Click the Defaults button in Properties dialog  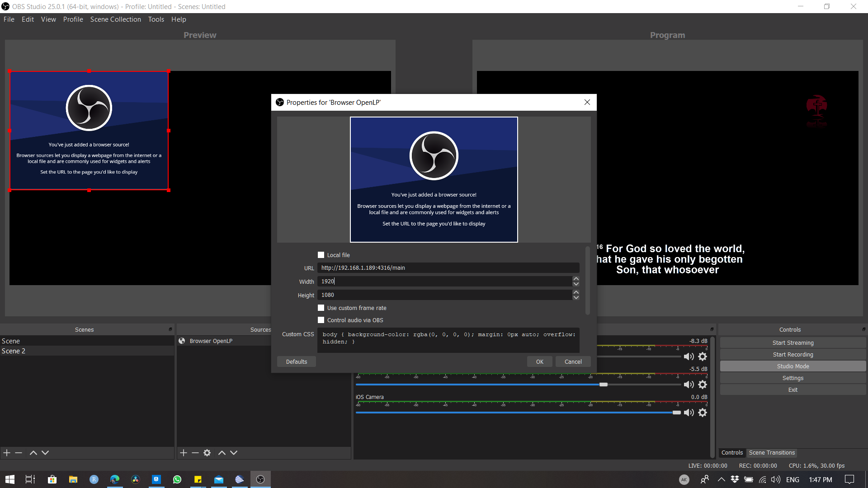[296, 361]
